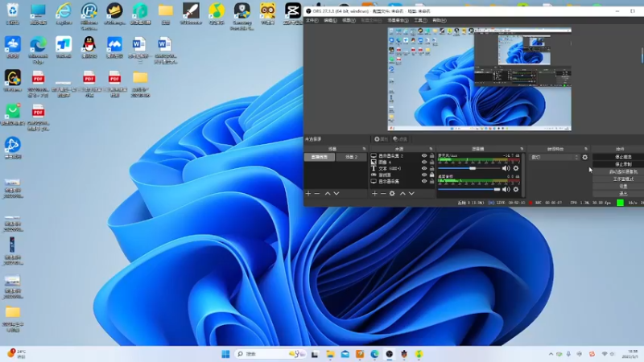Move source up with the Sources panel up arrow
This screenshot has width=644, height=362.
point(403,193)
